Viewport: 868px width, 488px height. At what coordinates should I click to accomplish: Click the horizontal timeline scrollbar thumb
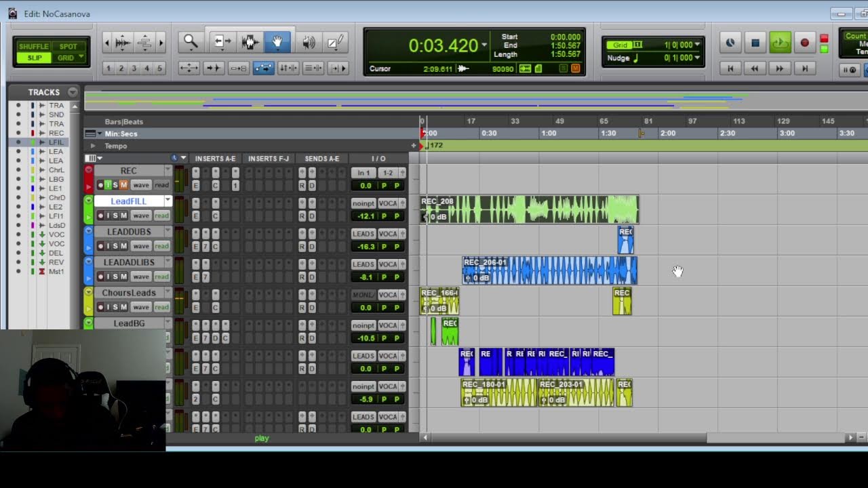coord(568,438)
